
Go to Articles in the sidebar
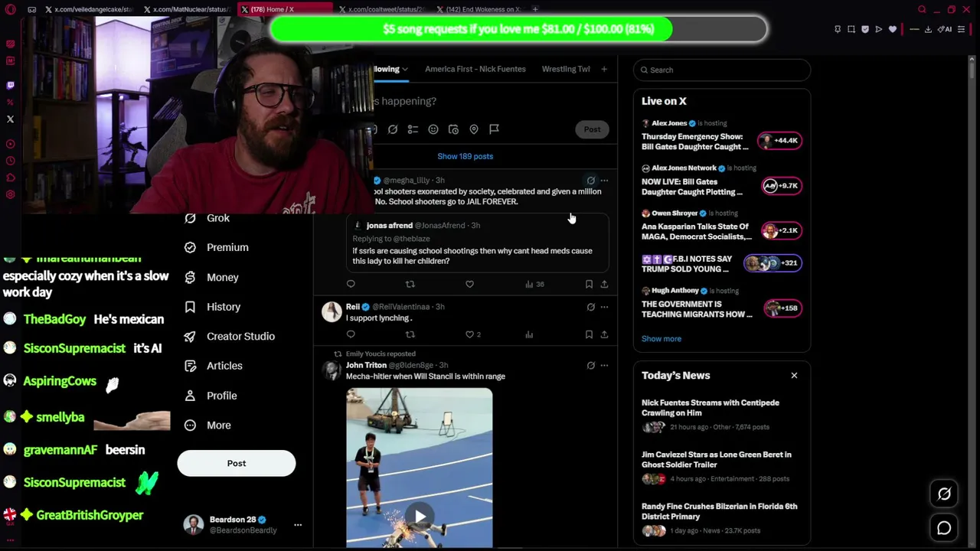point(214,366)
